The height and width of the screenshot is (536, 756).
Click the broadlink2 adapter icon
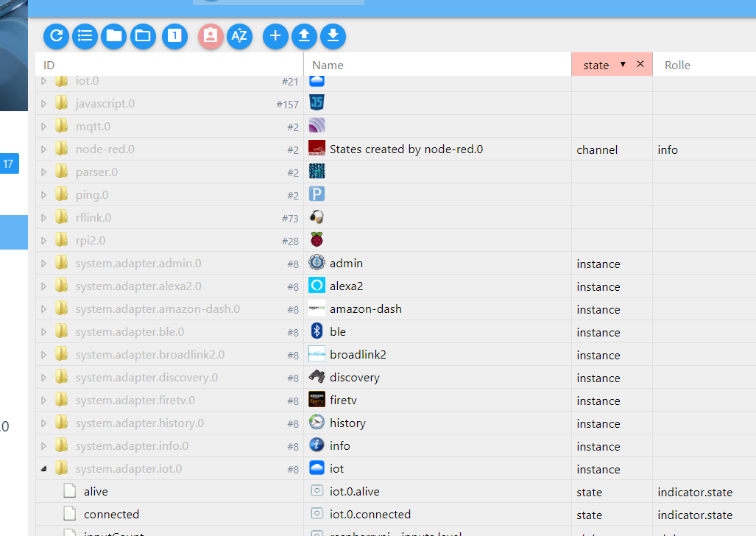click(x=317, y=353)
